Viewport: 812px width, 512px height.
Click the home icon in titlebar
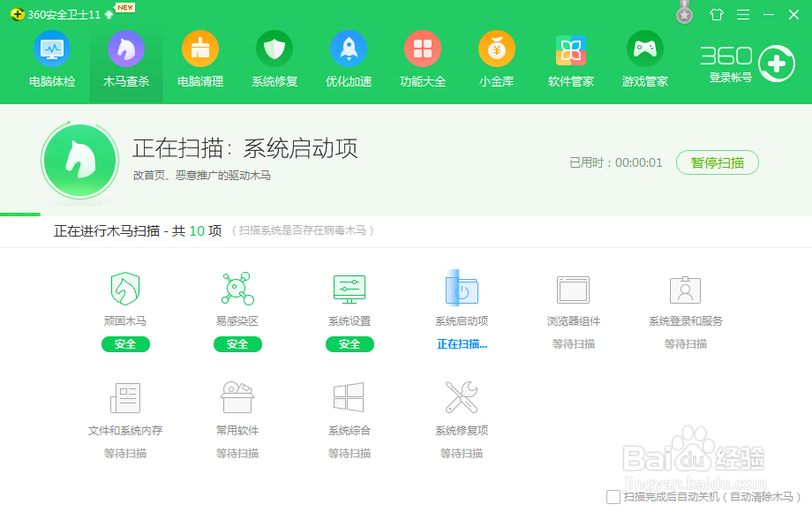(x=717, y=13)
